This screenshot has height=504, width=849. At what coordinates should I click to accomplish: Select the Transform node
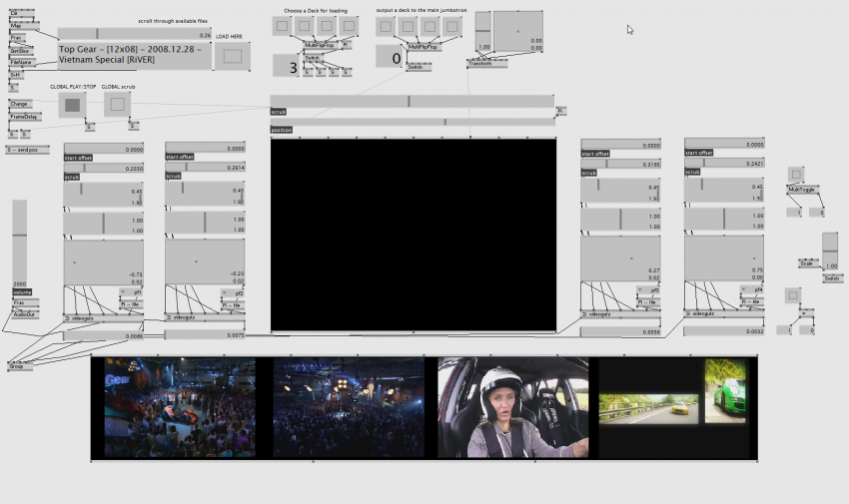point(486,63)
